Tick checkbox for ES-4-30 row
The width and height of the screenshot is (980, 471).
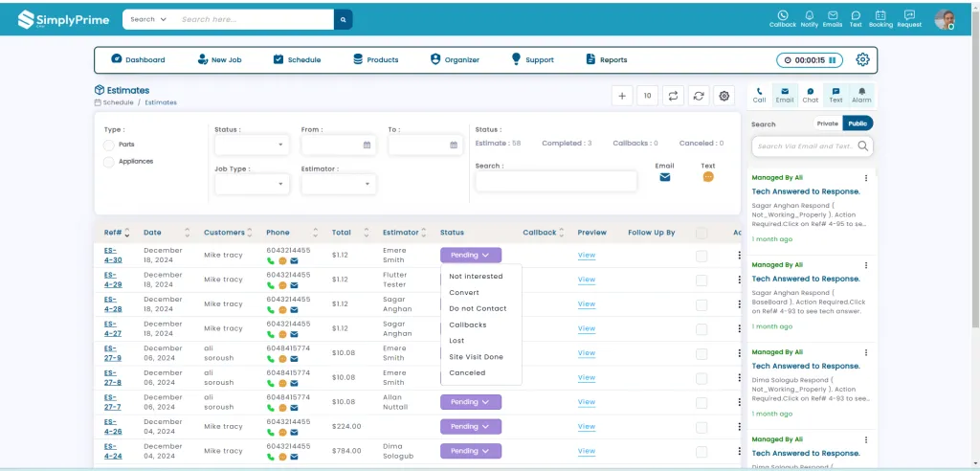[x=702, y=256]
